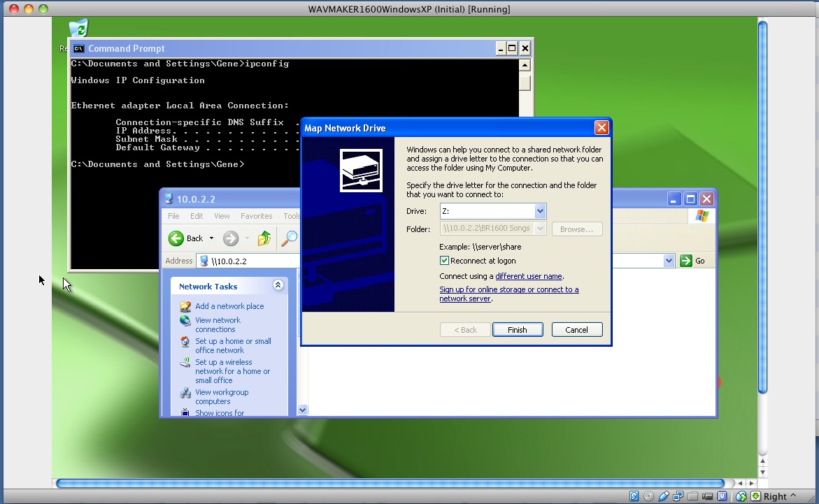Click the VirtualBox shared folders icon
819x504 pixels.
(x=691, y=496)
